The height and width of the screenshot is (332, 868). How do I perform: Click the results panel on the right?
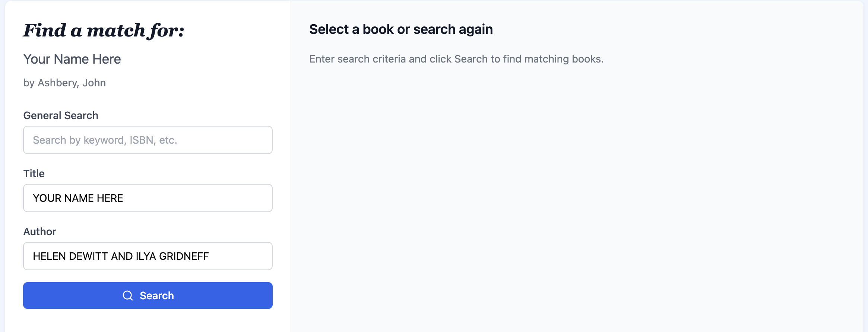click(x=577, y=186)
